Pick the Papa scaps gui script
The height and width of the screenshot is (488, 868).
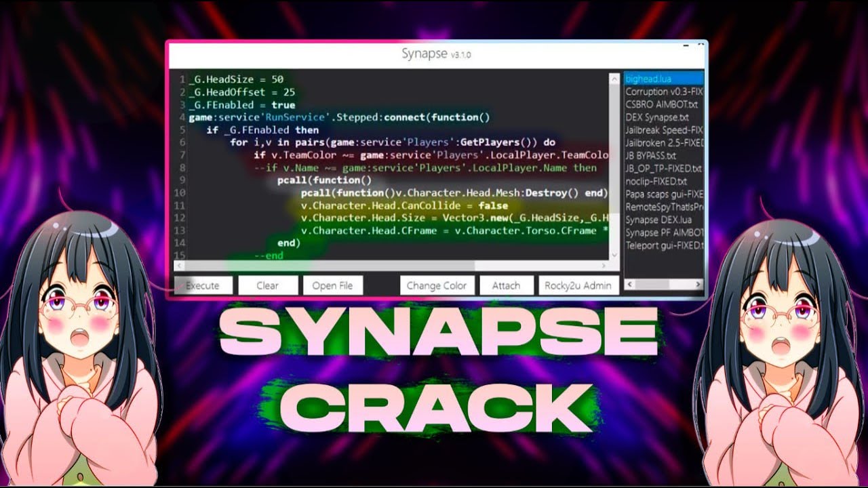[664, 194]
